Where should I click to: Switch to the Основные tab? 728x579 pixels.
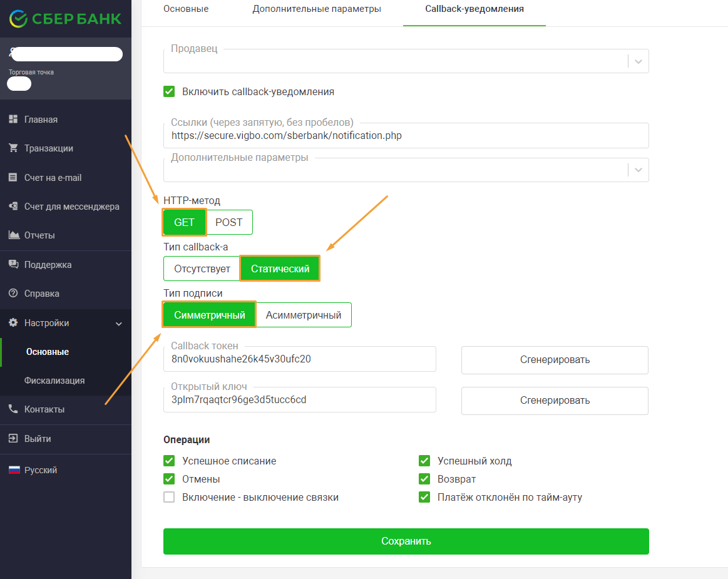click(186, 9)
